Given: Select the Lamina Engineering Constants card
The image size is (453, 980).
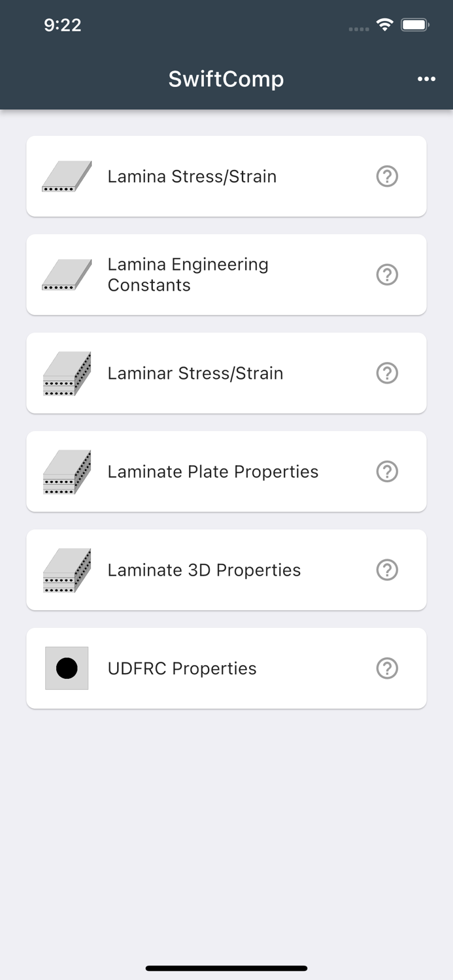Looking at the screenshot, I should pos(226,274).
